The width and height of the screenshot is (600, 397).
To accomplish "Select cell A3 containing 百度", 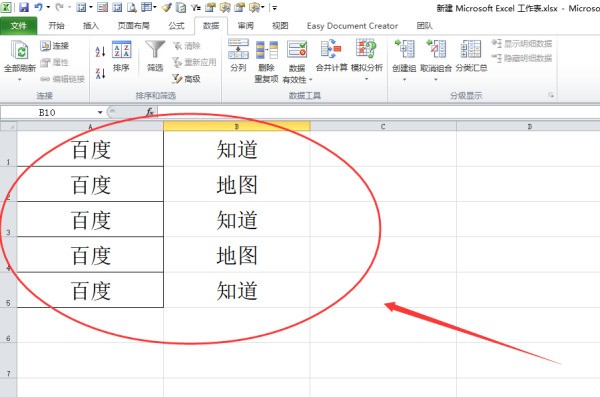I will (x=90, y=219).
